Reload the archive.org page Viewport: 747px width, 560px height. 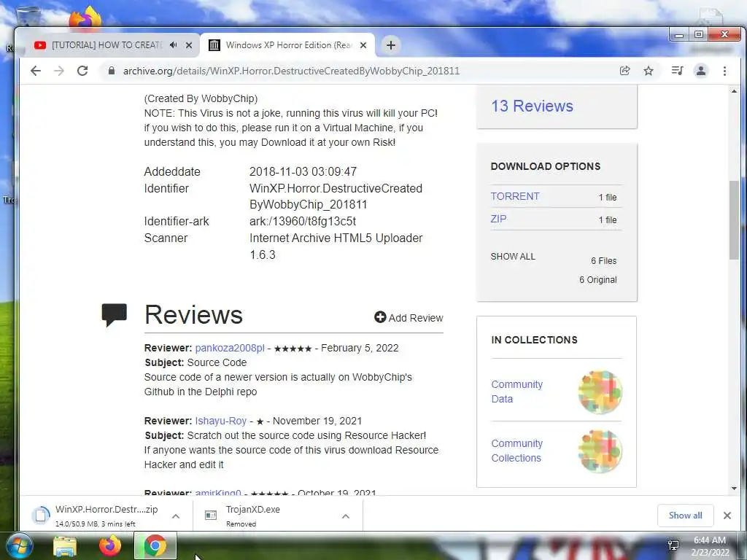click(82, 71)
